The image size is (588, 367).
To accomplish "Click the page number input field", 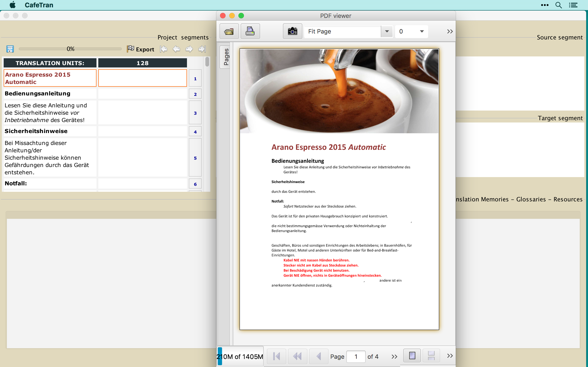I will click(356, 356).
